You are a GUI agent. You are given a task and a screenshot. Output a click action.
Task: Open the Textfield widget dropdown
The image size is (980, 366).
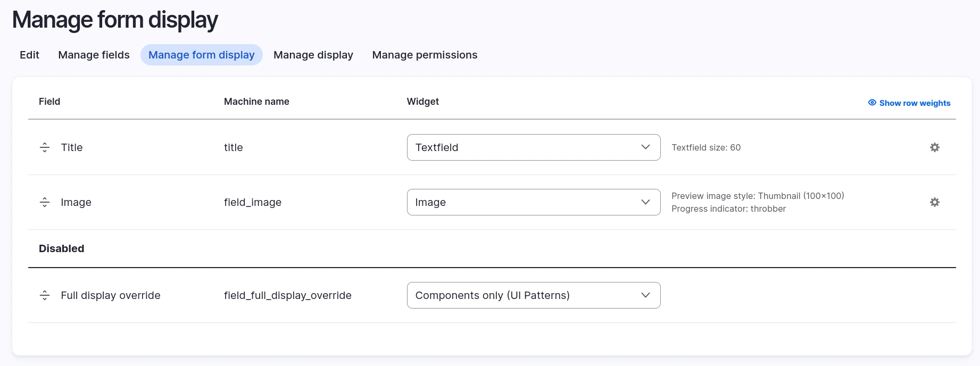pyautogui.click(x=533, y=147)
